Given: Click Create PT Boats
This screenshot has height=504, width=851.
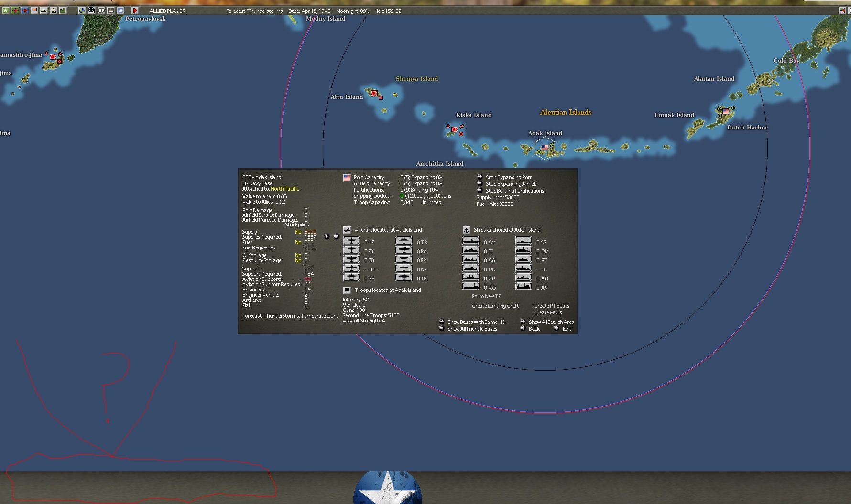Looking at the screenshot, I should coord(552,306).
